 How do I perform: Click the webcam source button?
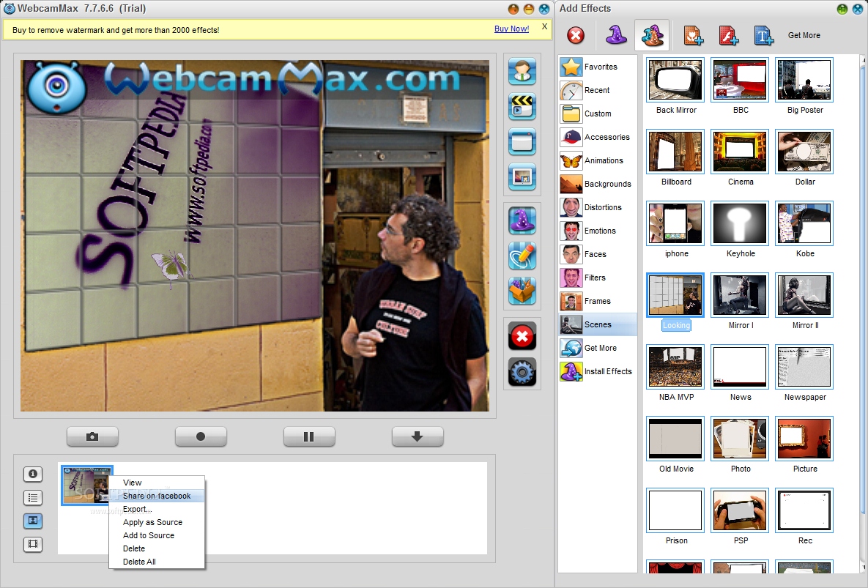[522, 71]
